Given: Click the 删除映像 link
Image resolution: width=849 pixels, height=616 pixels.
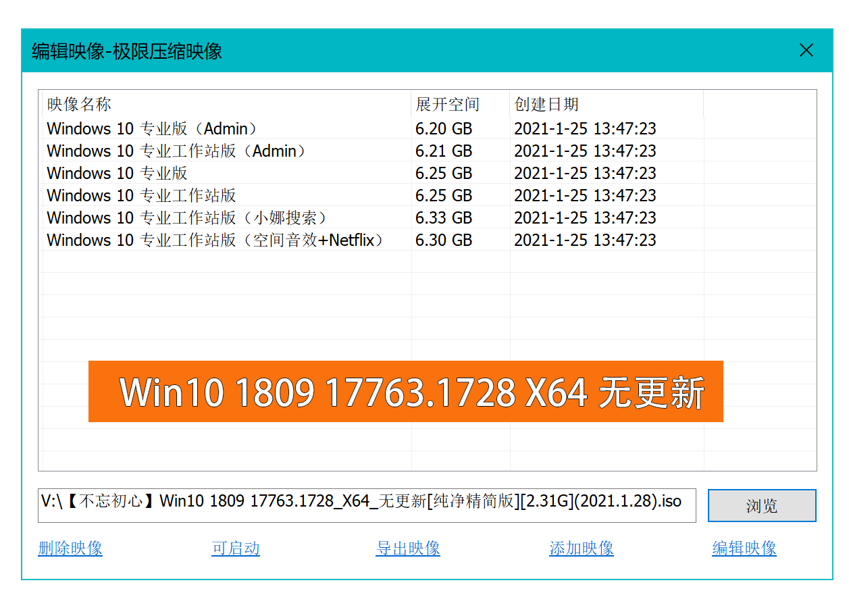Looking at the screenshot, I should (x=70, y=548).
